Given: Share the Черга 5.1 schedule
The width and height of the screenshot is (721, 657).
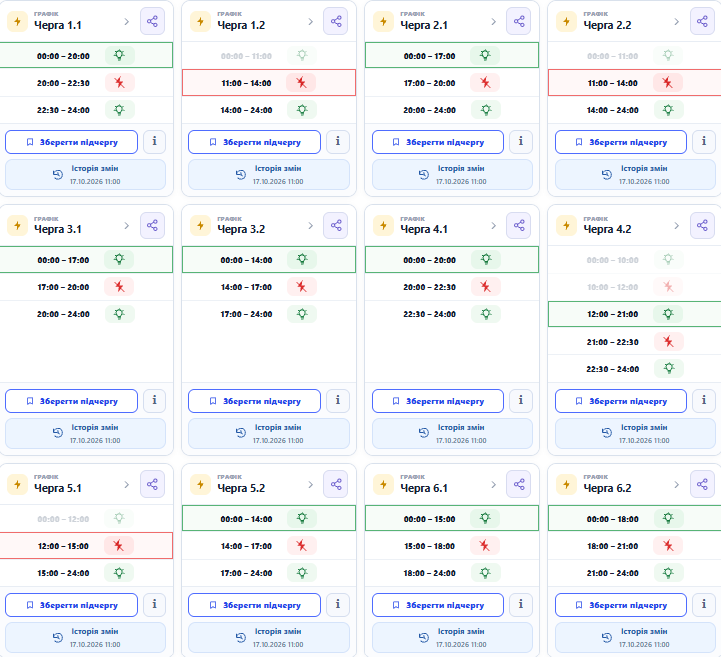Looking at the screenshot, I should 152,484.
